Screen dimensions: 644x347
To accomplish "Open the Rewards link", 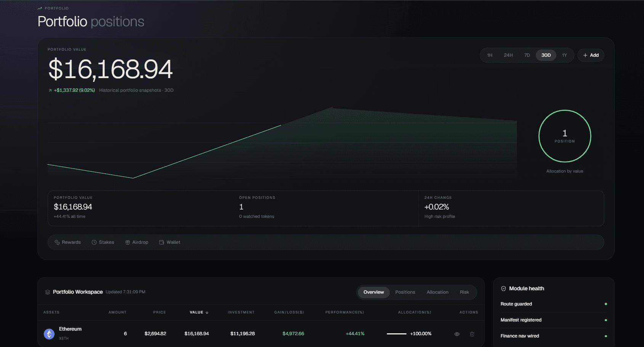I will coord(68,242).
